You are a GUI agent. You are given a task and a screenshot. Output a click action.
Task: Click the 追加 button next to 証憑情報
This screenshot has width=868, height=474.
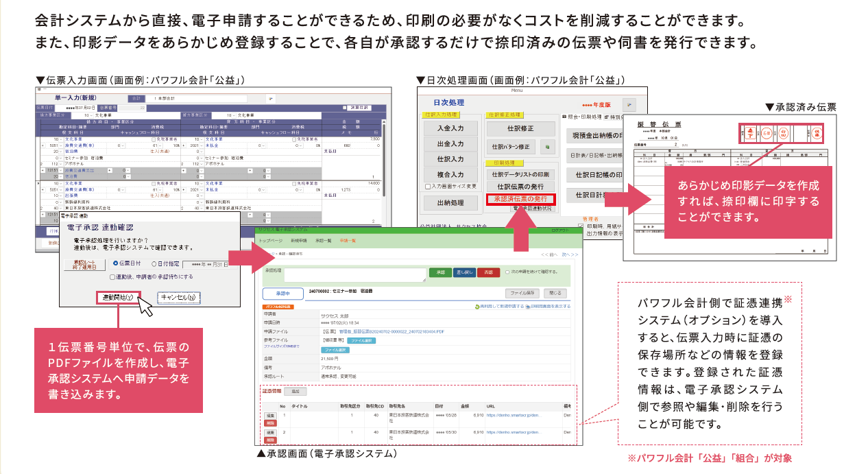point(296,391)
